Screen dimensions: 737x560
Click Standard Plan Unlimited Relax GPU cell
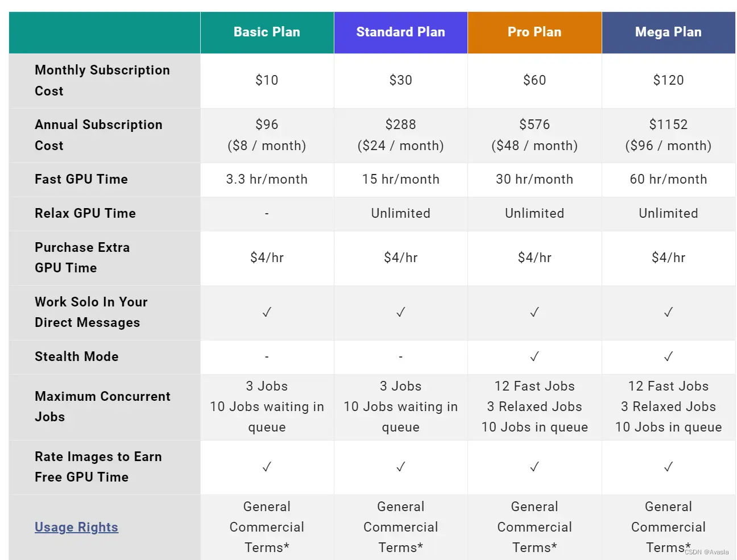coord(401,214)
